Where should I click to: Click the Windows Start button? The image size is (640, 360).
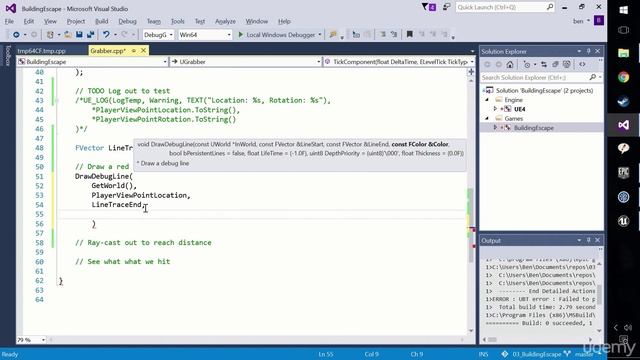[623, 10]
